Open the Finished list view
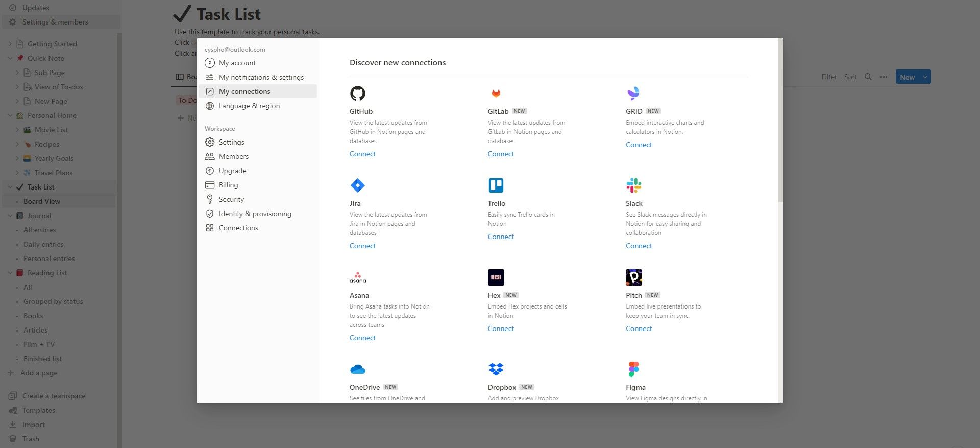The height and width of the screenshot is (448, 980). click(42, 359)
